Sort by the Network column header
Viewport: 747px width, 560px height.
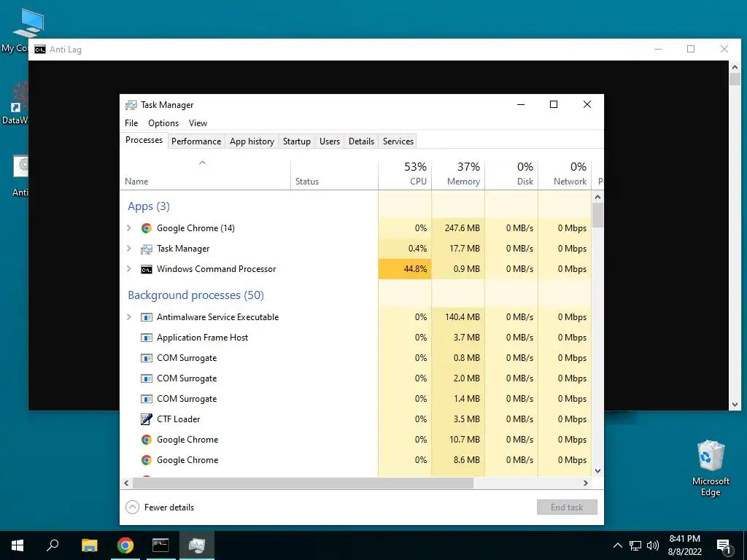[x=565, y=174]
